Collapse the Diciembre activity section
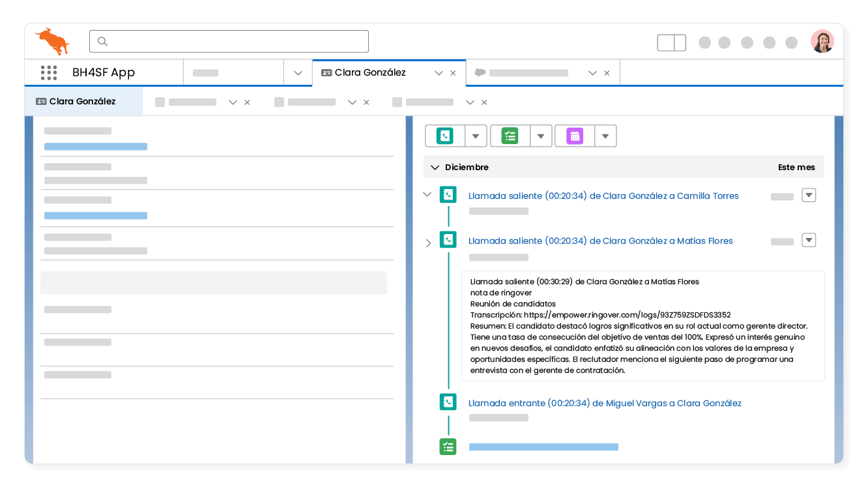Image resolution: width=868 pixels, height=487 pixels. coord(435,167)
